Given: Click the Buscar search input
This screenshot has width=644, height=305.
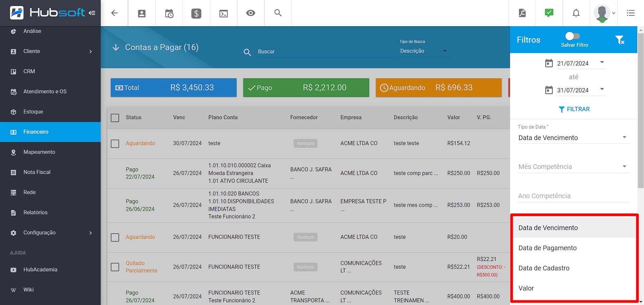Looking at the screenshot, I should click(x=328, y=52).
